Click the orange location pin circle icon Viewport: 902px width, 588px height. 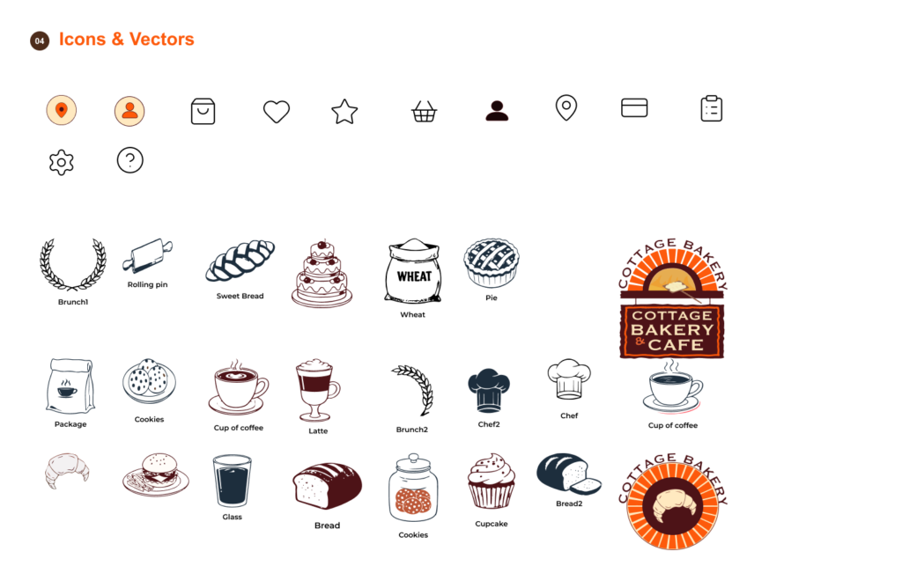click(62, 110)
